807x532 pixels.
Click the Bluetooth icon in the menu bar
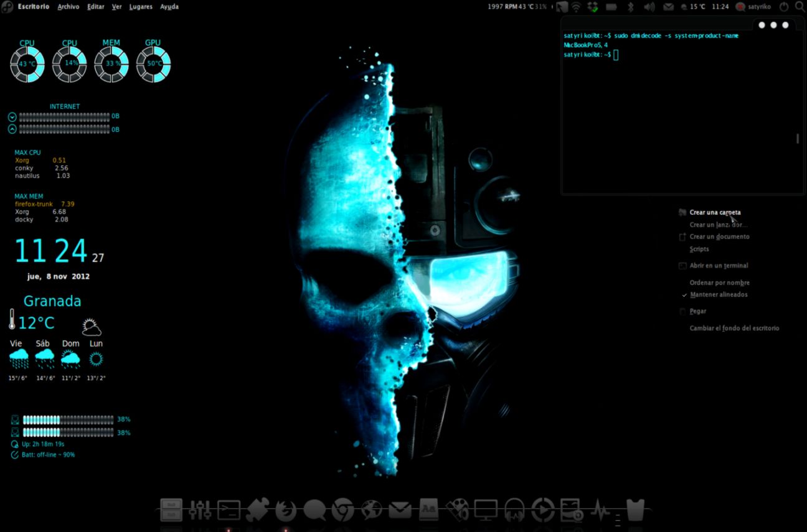coord(630,7)
